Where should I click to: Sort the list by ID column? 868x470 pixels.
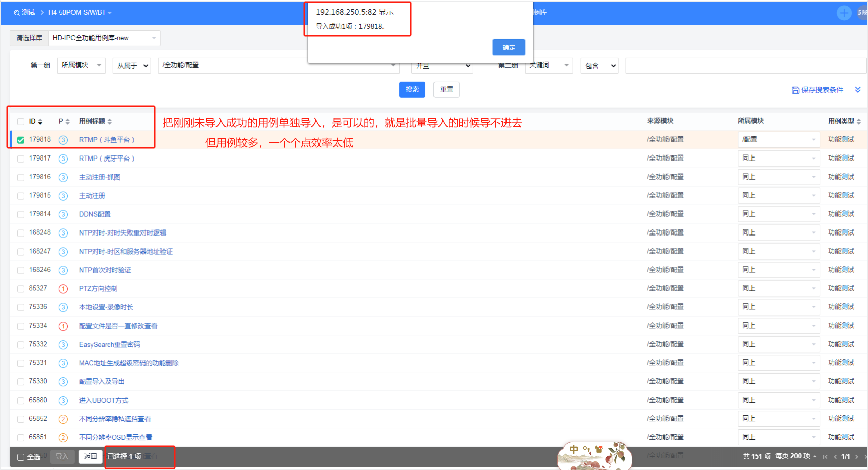tap(36, 122)
